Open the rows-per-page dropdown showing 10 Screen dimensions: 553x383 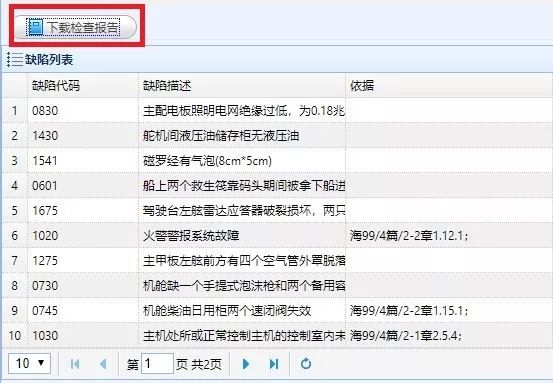30,363
